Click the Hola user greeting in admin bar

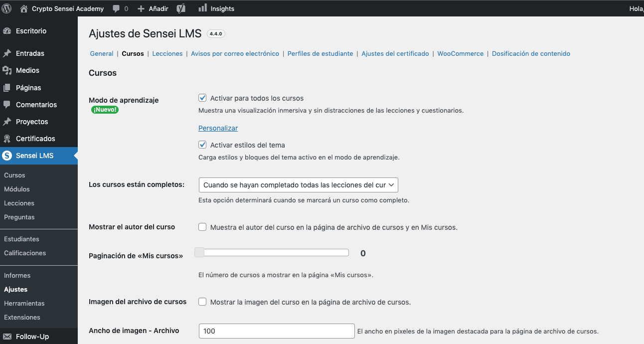636,8
